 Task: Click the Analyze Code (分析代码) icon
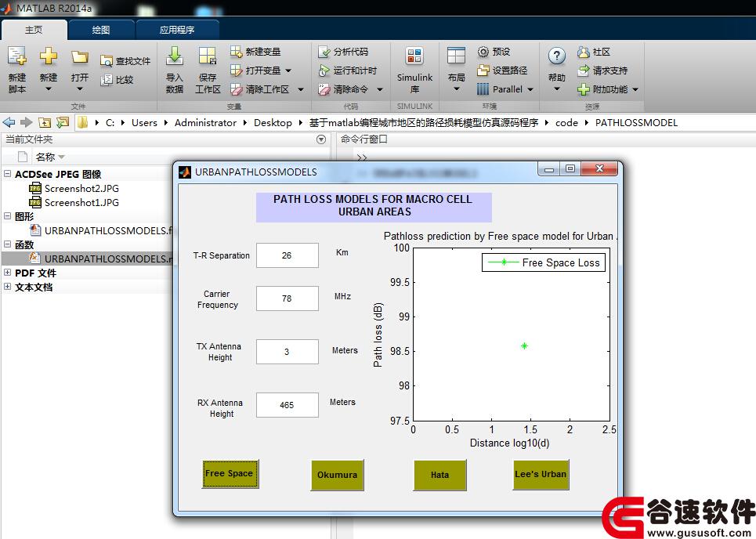(324, 52)
